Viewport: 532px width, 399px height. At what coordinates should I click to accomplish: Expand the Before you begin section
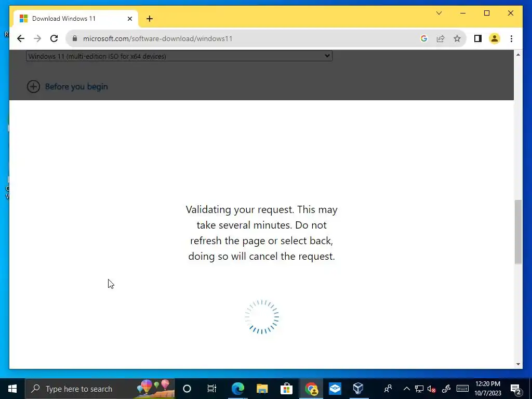pyautogui.click(x=33, y=87)
